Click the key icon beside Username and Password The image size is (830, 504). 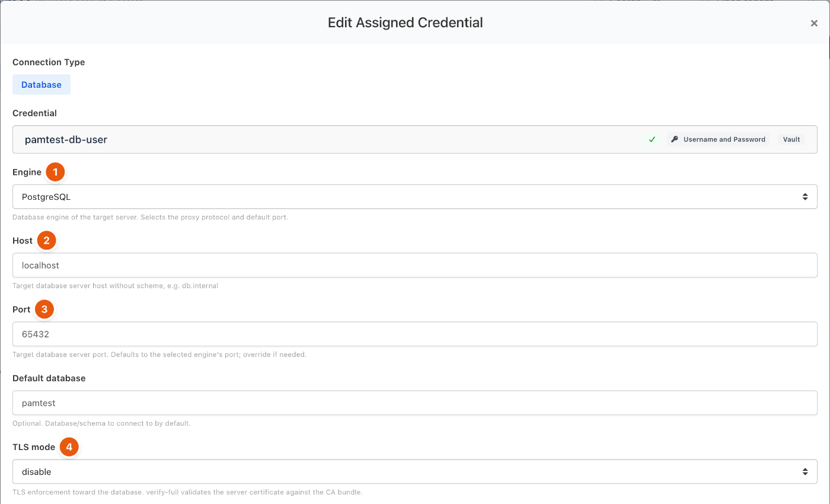tap(675, 139)
